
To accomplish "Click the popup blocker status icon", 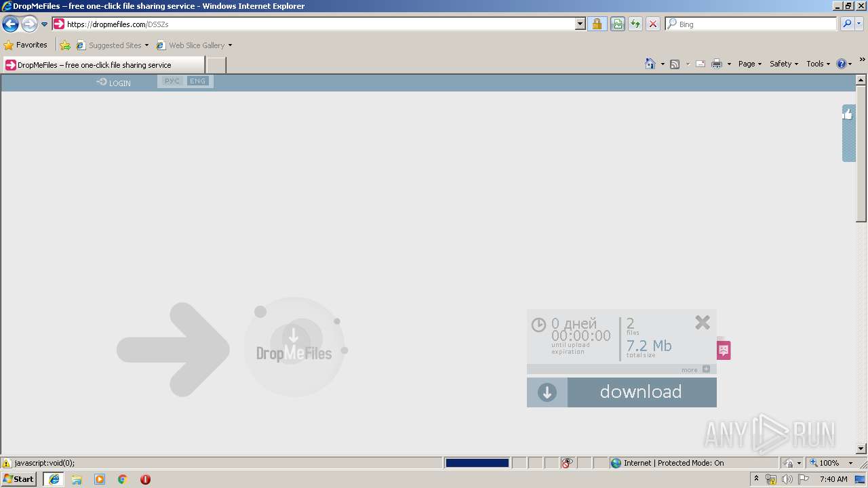I will 567,463.
